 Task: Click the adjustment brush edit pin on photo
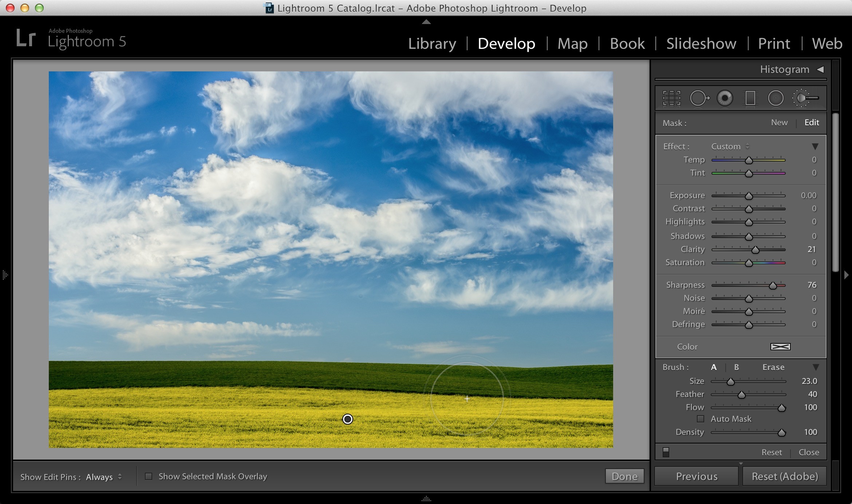[x=348, y=419]
